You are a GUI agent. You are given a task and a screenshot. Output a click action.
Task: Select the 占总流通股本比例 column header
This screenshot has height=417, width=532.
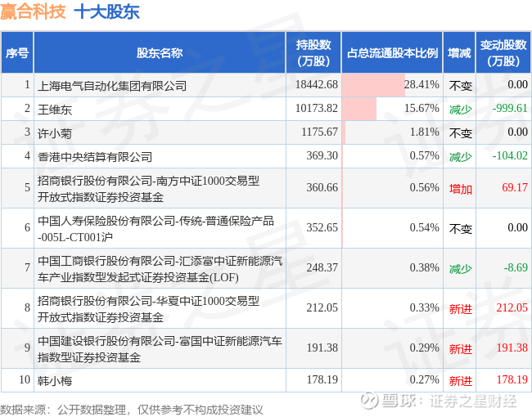[x=392, y=52]
